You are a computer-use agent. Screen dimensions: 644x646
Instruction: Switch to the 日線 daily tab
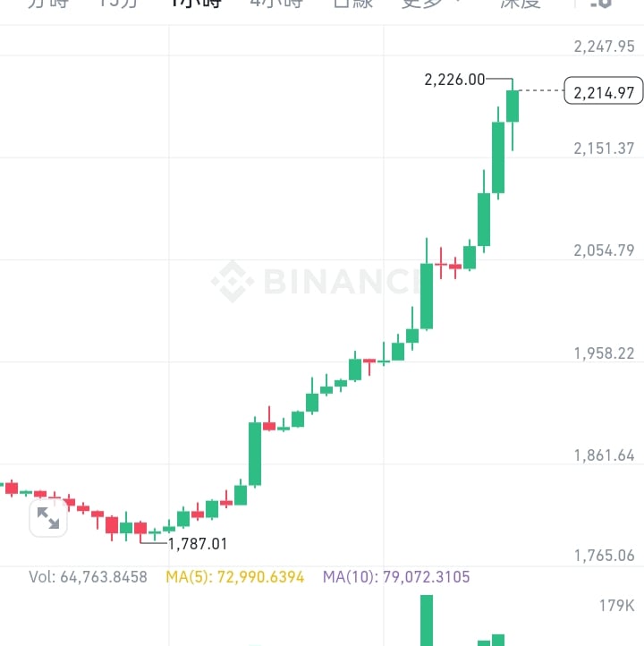(x=353, y=4)
